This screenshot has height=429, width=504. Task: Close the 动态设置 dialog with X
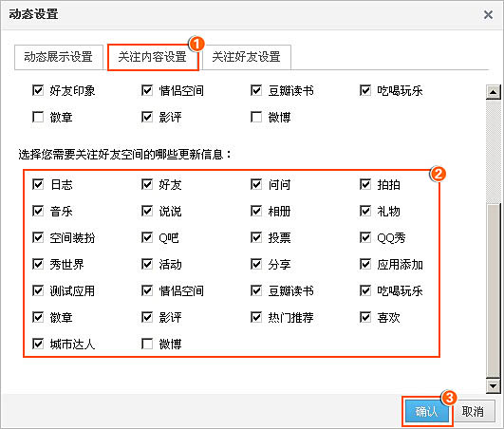tap(488, 14)
